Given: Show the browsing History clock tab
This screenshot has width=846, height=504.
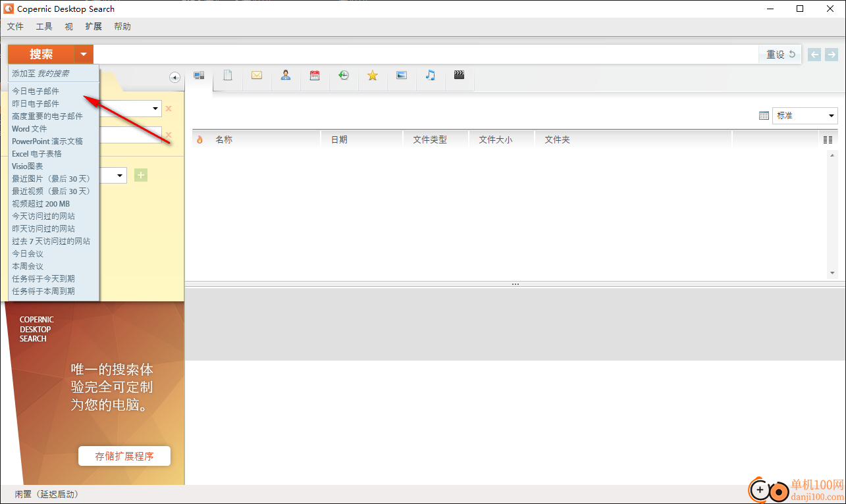Looking at the screenshot, I should click(344, 75).
